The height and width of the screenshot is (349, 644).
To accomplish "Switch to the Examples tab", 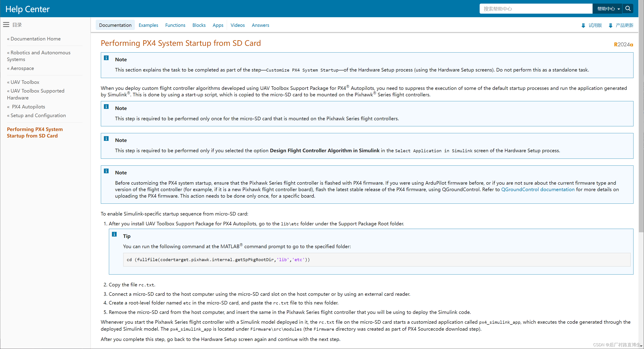I will click(x=148, y=25).
